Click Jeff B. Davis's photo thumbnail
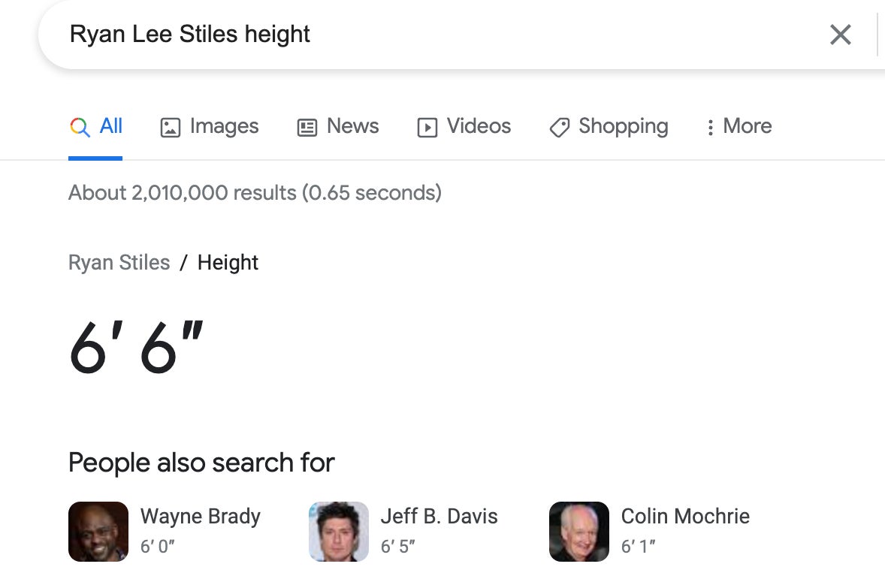Viewport: 885px width, 588px height. coord(339,532)
